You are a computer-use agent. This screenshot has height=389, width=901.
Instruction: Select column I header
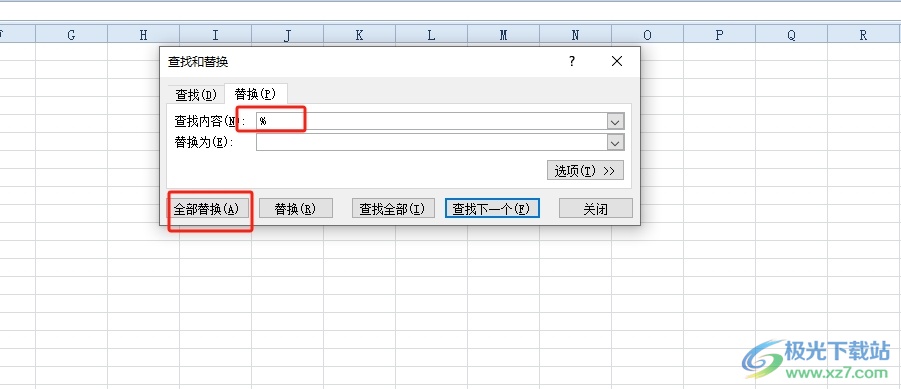[215, 35]
